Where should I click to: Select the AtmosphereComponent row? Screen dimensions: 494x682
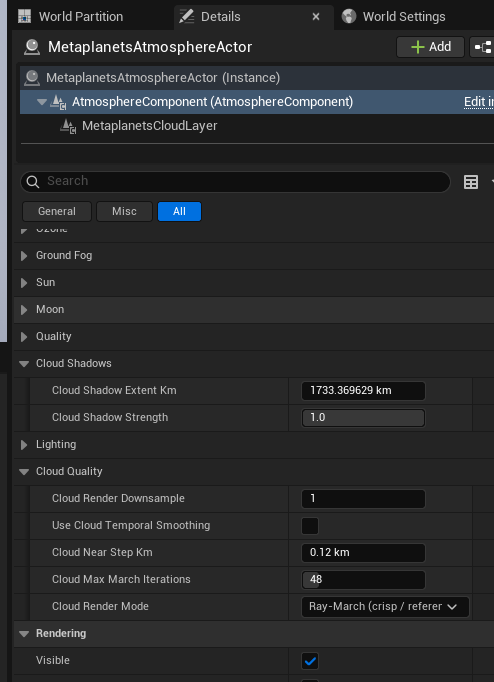click(257, 102)
